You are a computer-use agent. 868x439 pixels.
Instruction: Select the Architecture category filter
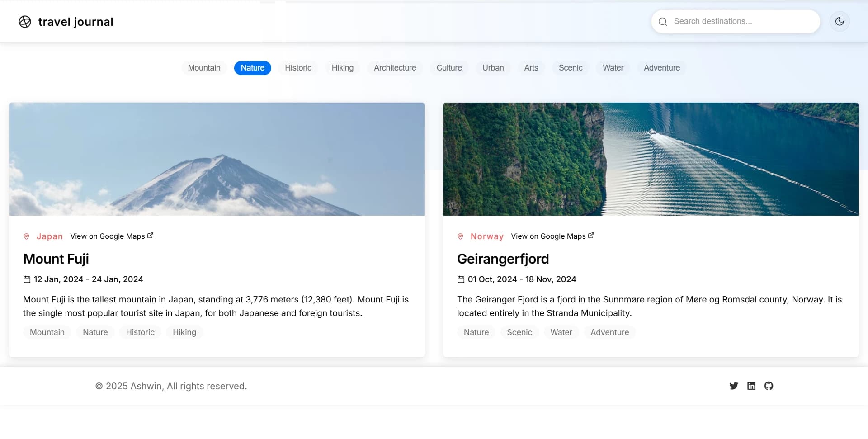coord(395,68)
